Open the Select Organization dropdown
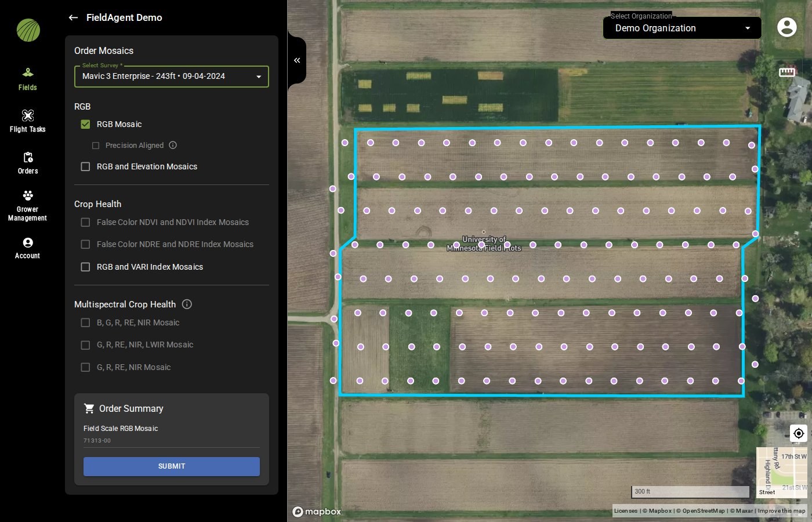The width and height of the screenshot is (812, 522). [682, 28]
